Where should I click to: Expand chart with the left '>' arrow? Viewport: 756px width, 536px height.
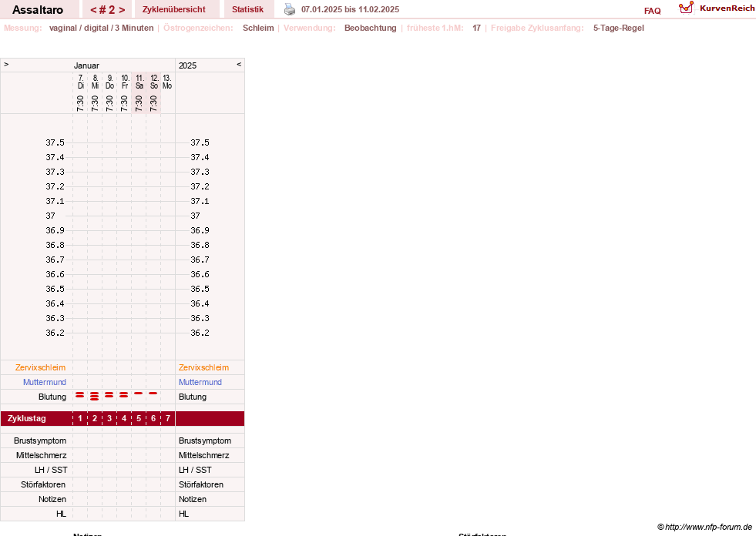tap(6, 64)
